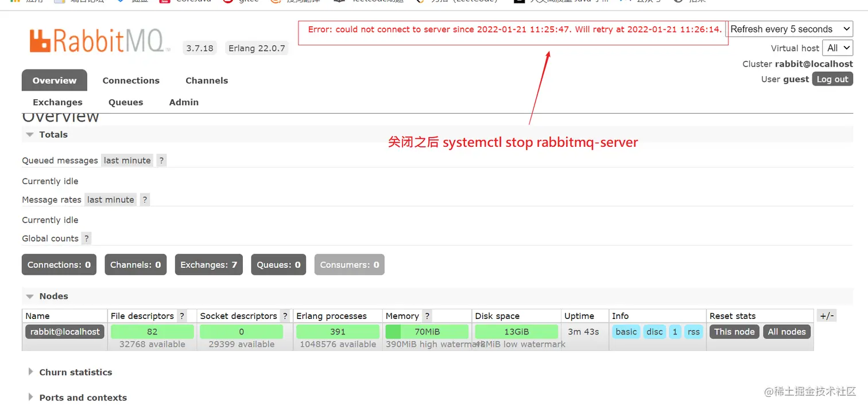Click the 0 socket descriptors bar
868x409 pixels.
(241, 332)
